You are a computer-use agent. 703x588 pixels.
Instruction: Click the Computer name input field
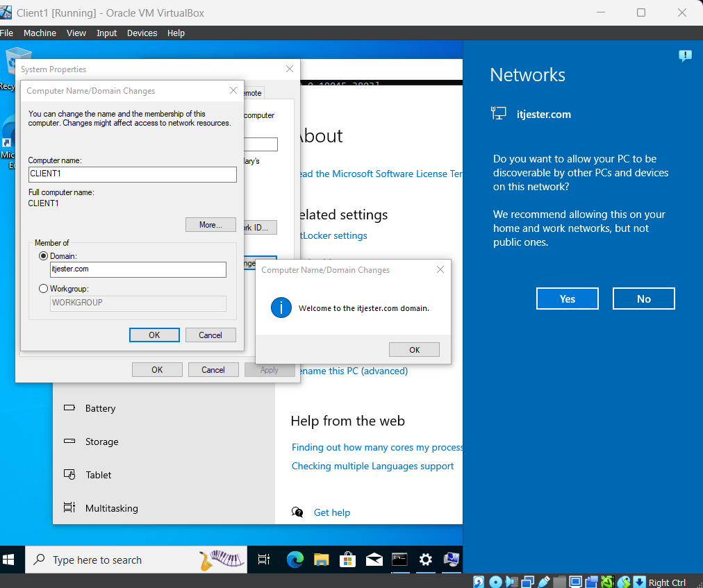pos(132,174)
